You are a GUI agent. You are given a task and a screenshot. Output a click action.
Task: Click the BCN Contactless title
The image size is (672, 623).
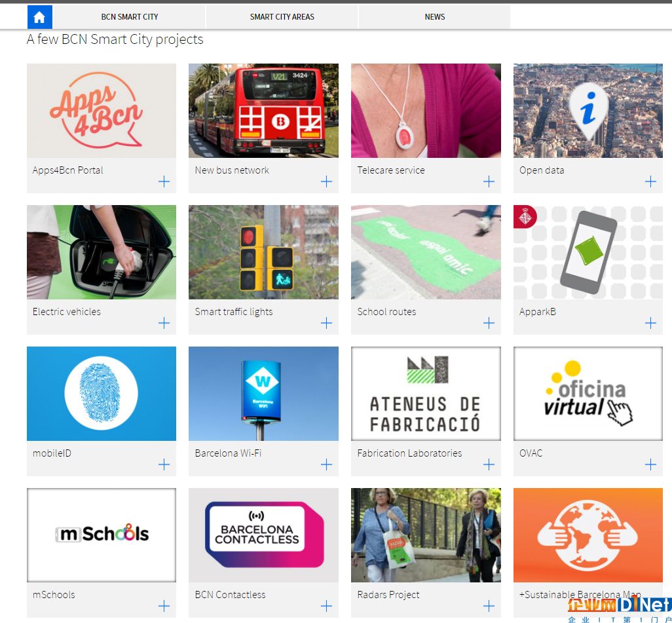click(230, 595)
